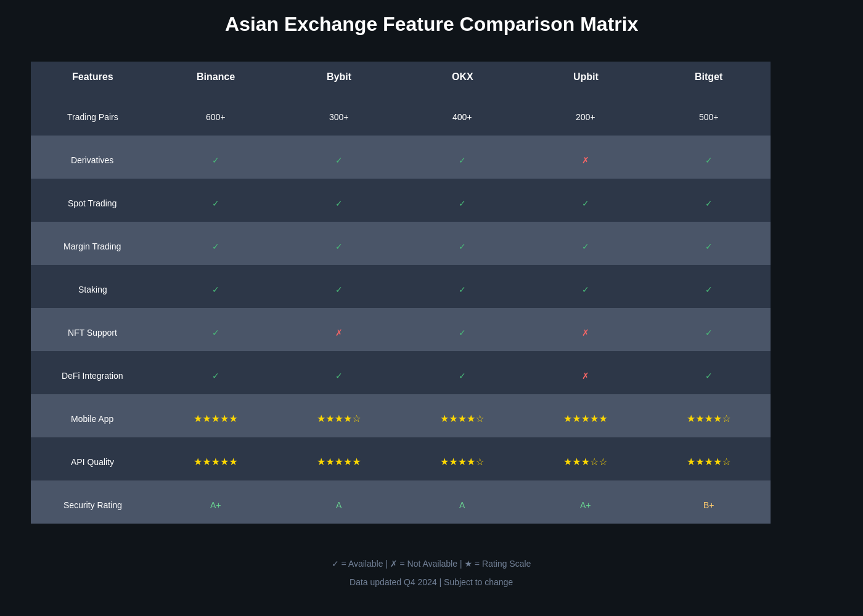Click the NFT Support row label

pyautogui.click(x=92, y=333)
